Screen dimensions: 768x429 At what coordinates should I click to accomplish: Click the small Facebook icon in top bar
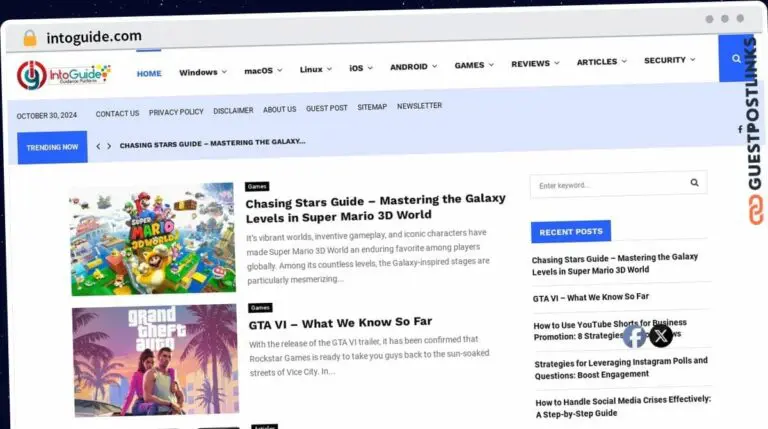tap(740, 129)
